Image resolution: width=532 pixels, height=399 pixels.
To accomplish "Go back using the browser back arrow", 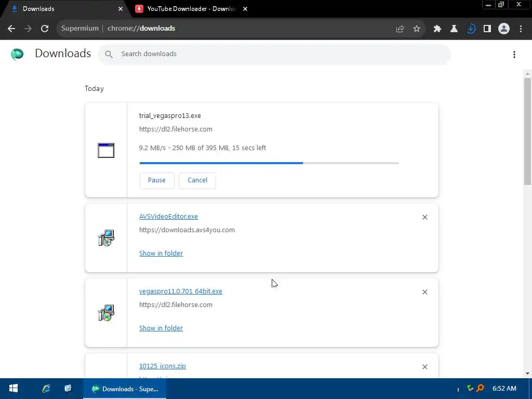I will (x=11, y=29).
